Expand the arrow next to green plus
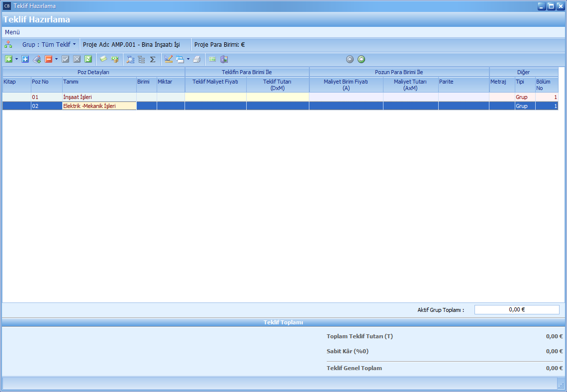The height and width of the screenshot is (392, 567). (16, 59)
